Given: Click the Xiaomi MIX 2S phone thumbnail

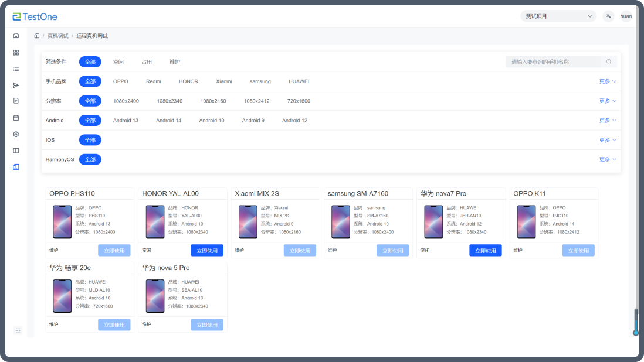Looking at the screenshot, I should (x=248, y=222).
